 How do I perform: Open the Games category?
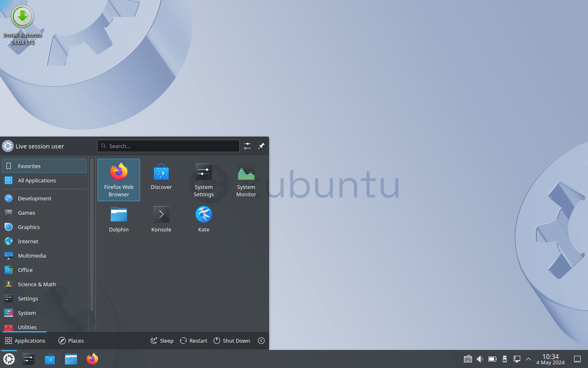click(x=44, y=213)
